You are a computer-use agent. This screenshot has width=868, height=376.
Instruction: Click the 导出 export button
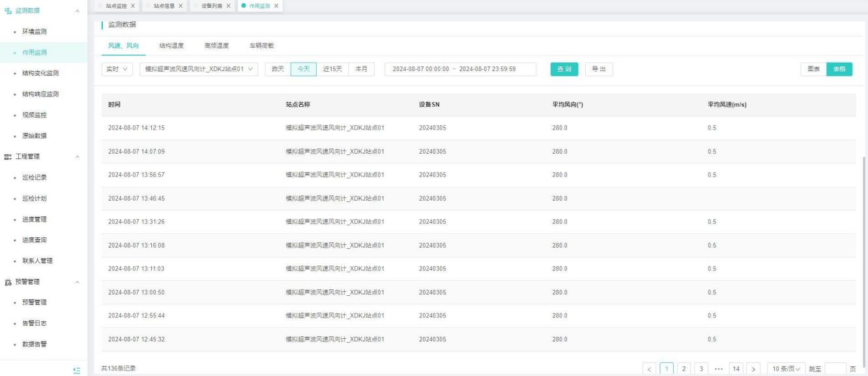click(598, 69)
